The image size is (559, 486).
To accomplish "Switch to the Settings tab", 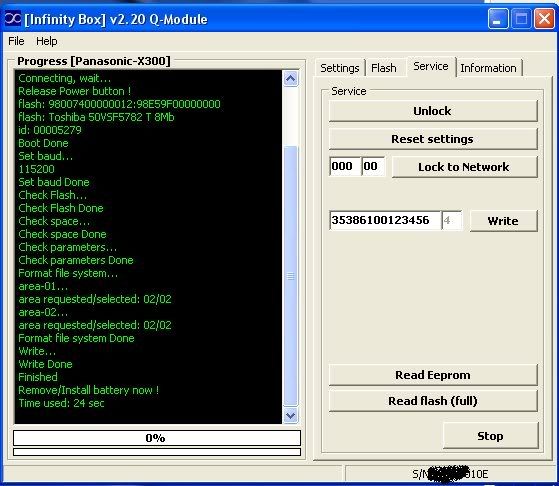I will pyautogui.click(x=339, y=68).
